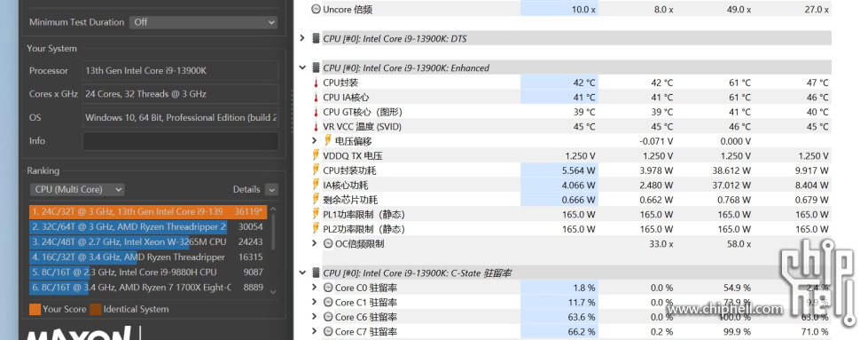Collapse the CPU Enhanced sensor group
This screenshot has width=868, height=340.
[x=302, y=67]
